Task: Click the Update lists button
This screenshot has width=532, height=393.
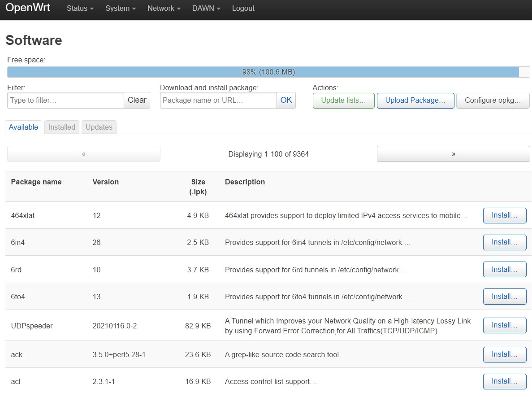Action: (343, 100)
